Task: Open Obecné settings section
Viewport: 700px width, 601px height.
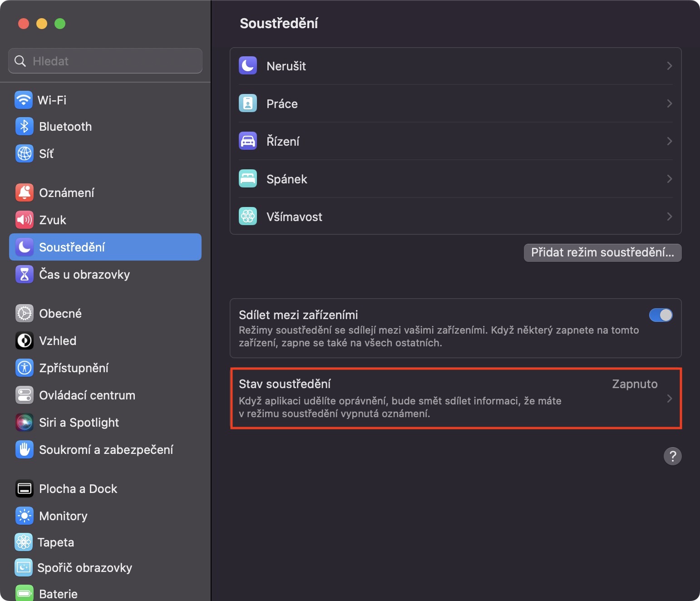Action: 60,314
